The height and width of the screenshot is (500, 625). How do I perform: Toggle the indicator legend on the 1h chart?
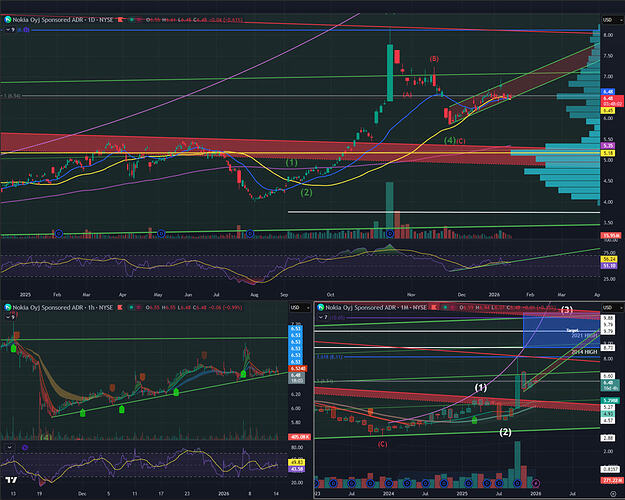(7, 320)
